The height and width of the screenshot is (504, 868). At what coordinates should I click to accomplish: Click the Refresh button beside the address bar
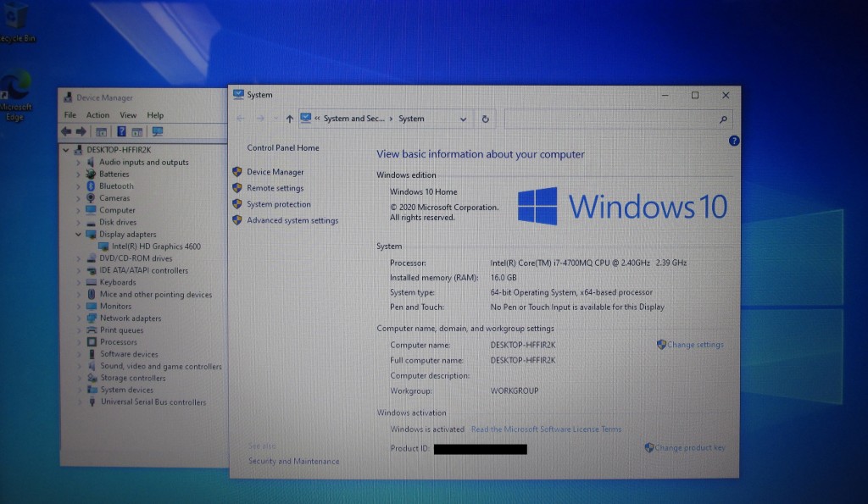click(485, 119)
